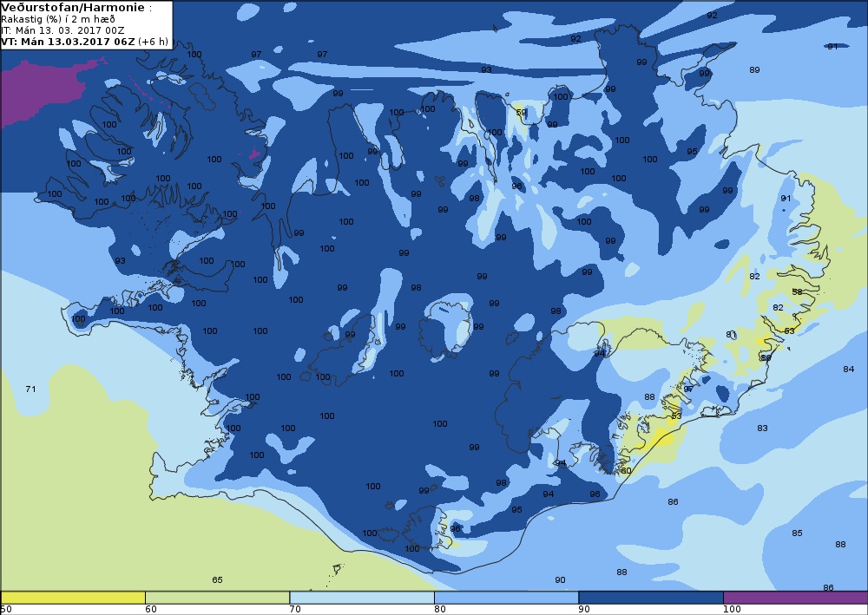The width and height of the screenshot is (868, 615).
Task: Click the pale blue 70–80 legend band
Action: (362, 598)
